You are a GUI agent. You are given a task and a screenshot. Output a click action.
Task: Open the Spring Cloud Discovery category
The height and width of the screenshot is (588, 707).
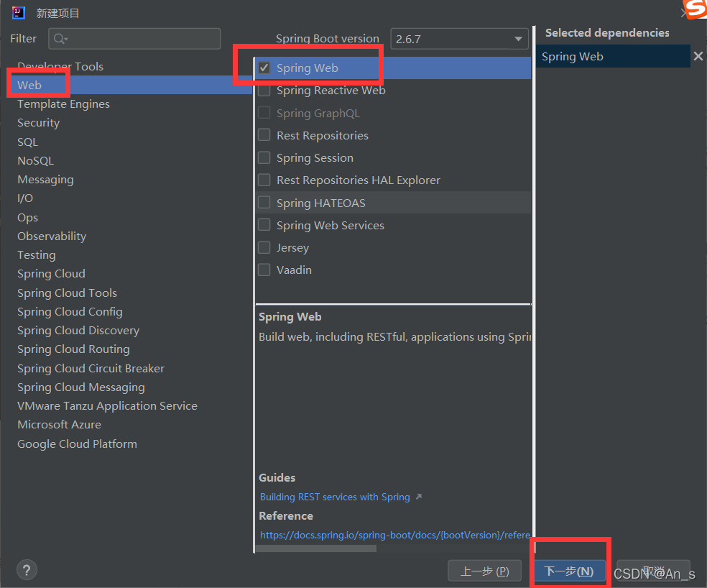click(x=78, y=331)
